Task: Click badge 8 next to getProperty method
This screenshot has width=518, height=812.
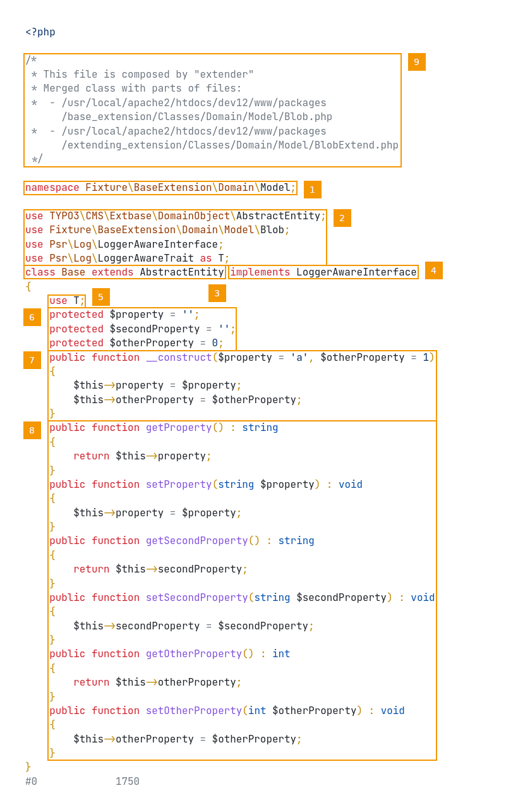Action: (32, 430)
